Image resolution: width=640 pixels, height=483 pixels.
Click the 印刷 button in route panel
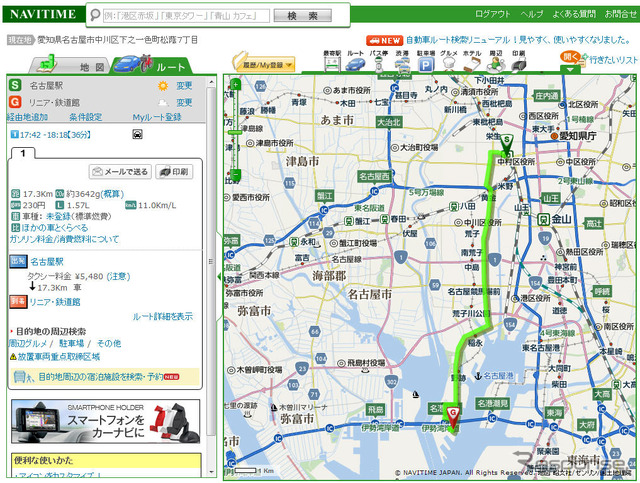click(174, 171)
